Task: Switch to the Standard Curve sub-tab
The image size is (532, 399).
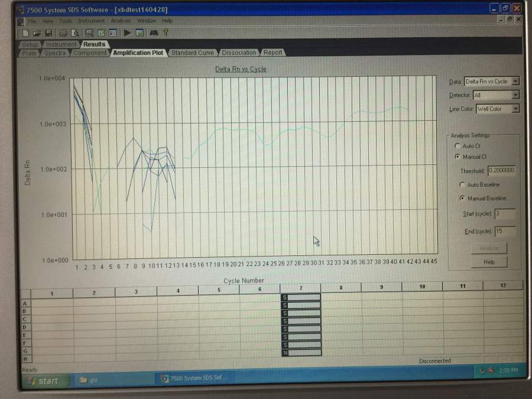Action: (192, 53)
